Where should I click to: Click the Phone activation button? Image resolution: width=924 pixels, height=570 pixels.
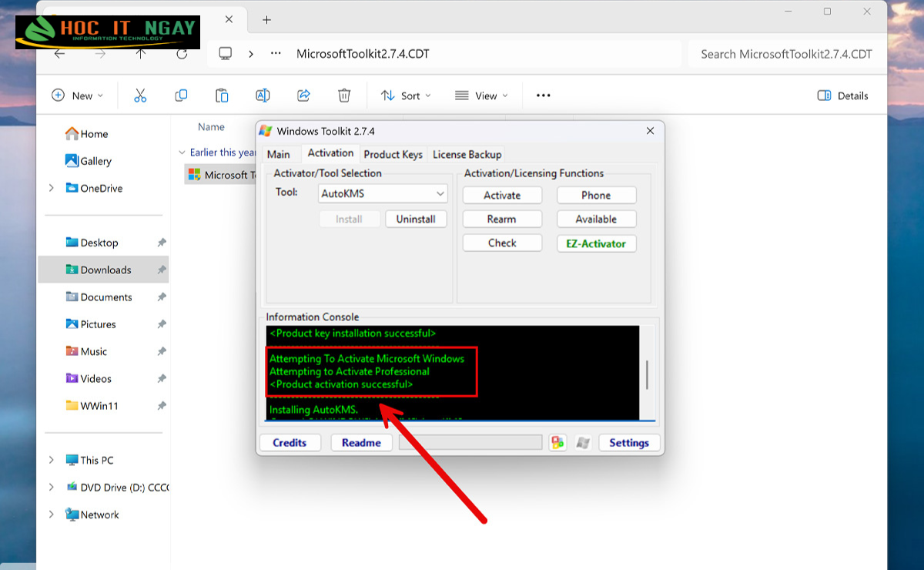pyautogui.click(x=597, y=196)
